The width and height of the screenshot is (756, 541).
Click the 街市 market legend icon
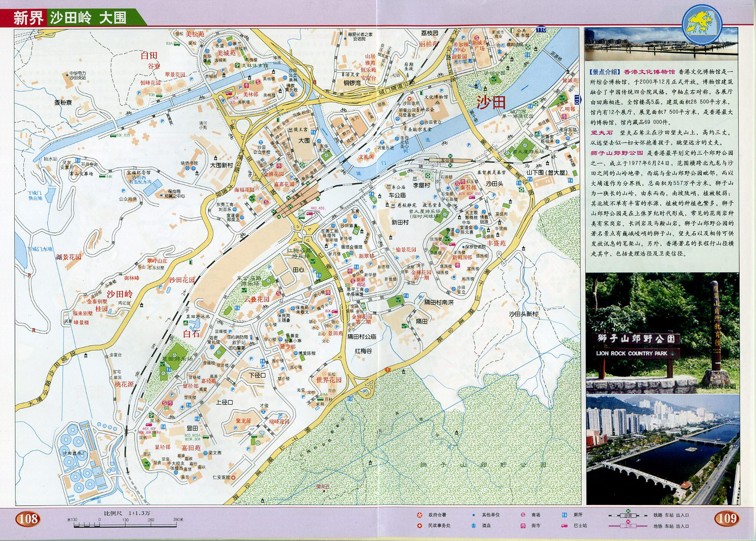(x=523, y=526)
